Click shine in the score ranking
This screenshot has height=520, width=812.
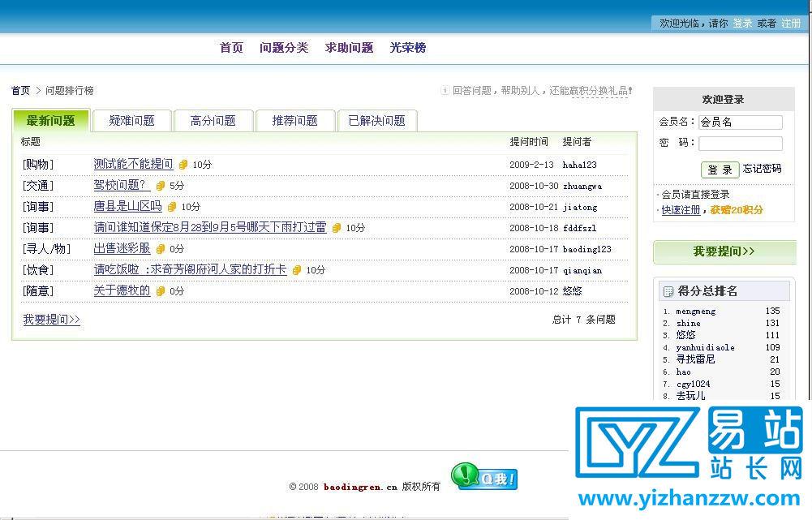(x=688, y=323)
